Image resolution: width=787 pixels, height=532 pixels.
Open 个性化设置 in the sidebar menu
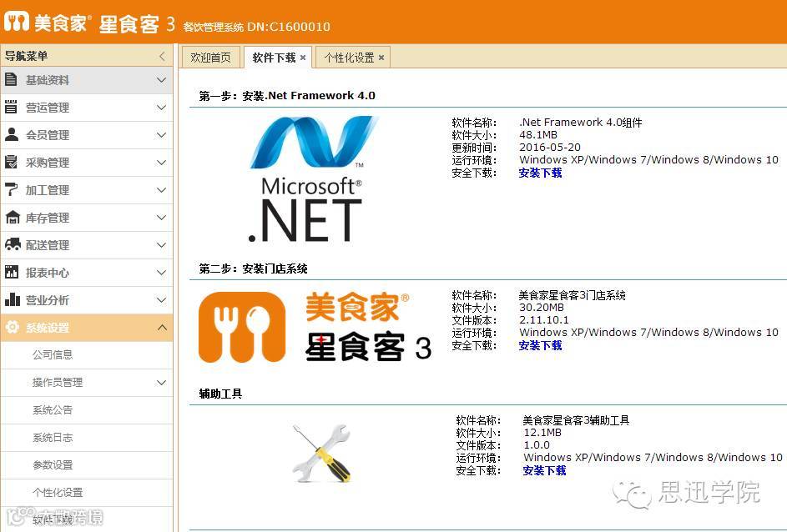[58, 493]
